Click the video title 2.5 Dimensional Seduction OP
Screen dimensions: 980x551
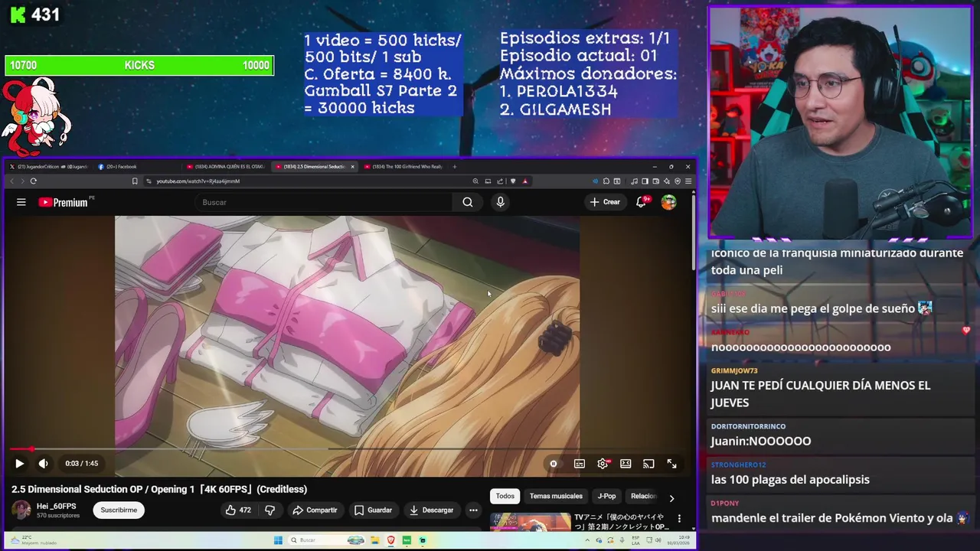pyautogui.click(x=159, y=489)
